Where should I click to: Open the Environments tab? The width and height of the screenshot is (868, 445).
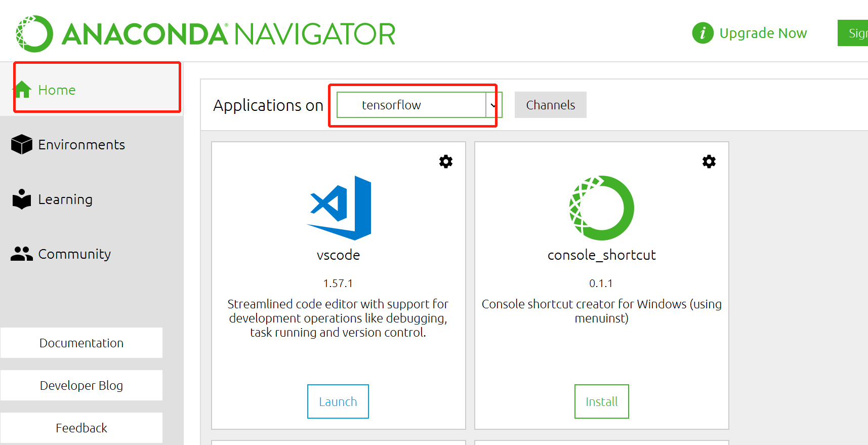click(x=92, y=145)
